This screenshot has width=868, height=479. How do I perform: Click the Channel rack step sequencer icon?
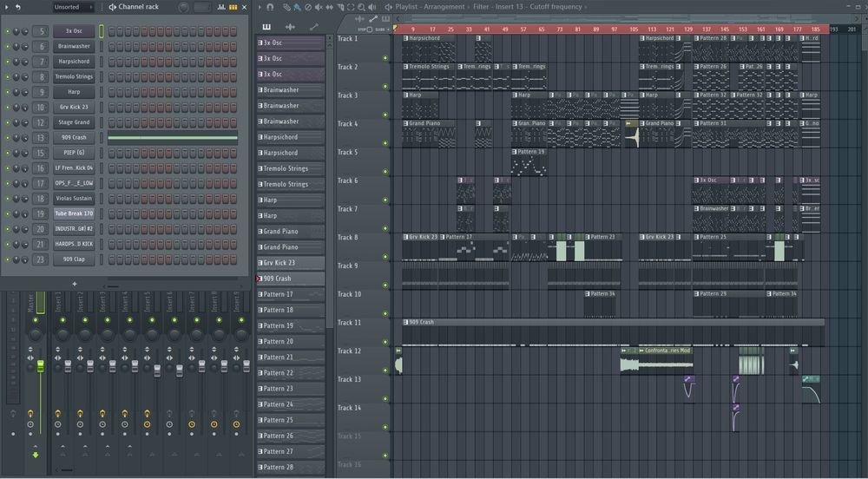tap(233, 7)
